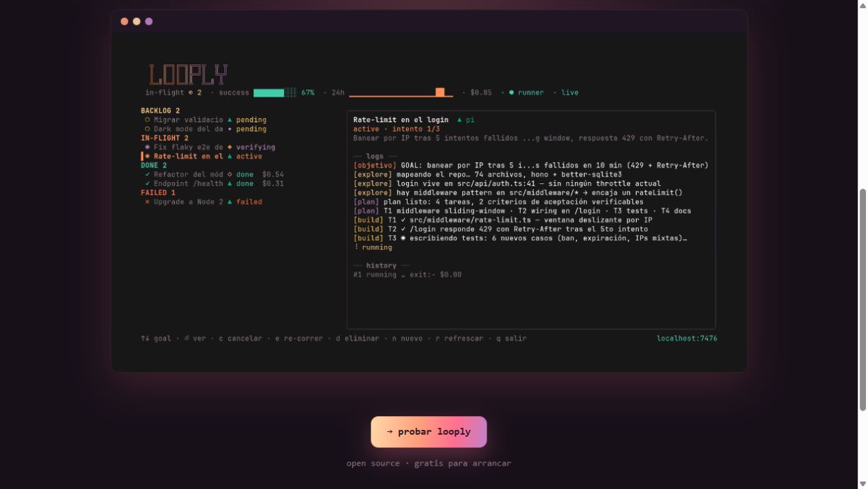Screen dimensions: 868x489
Task: Click the circle icon beside 'Migrar validacio'
Action: 147,120
